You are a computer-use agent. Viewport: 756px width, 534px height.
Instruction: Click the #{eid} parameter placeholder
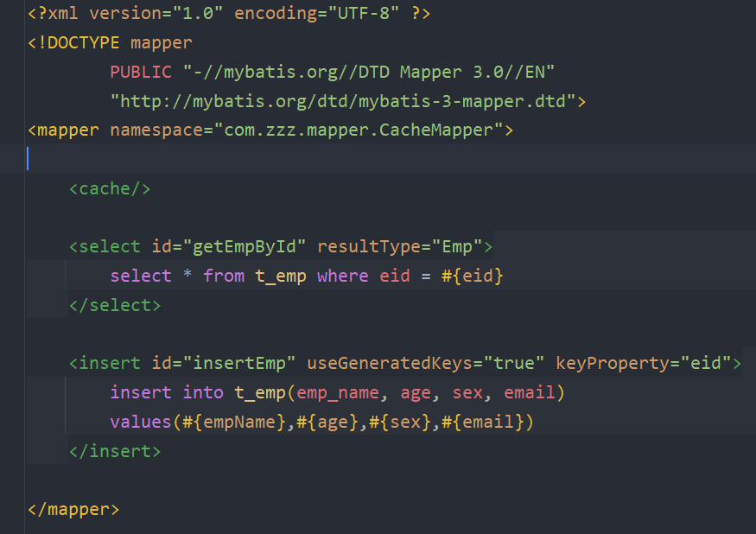pyautogui.click(x=473, y=276)
